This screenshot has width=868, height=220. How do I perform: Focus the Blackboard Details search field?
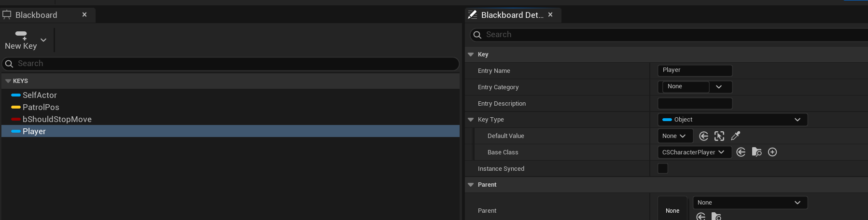pos(669,35)
